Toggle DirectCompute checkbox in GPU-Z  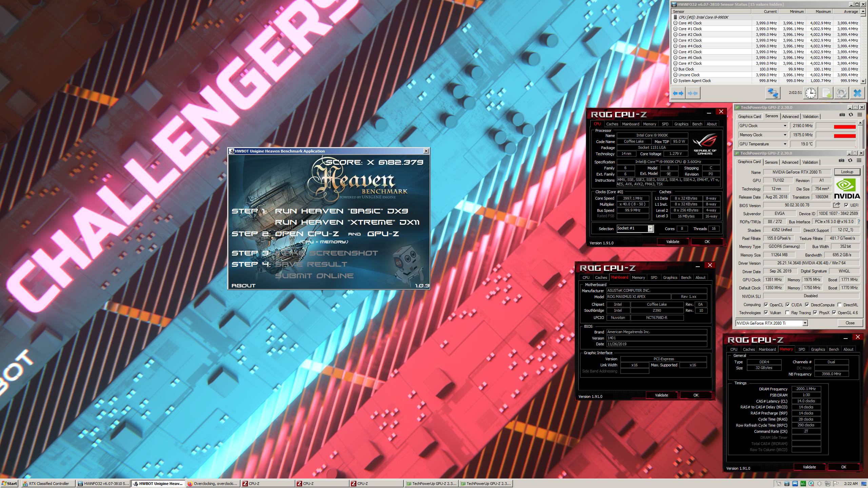click(807, 305)
